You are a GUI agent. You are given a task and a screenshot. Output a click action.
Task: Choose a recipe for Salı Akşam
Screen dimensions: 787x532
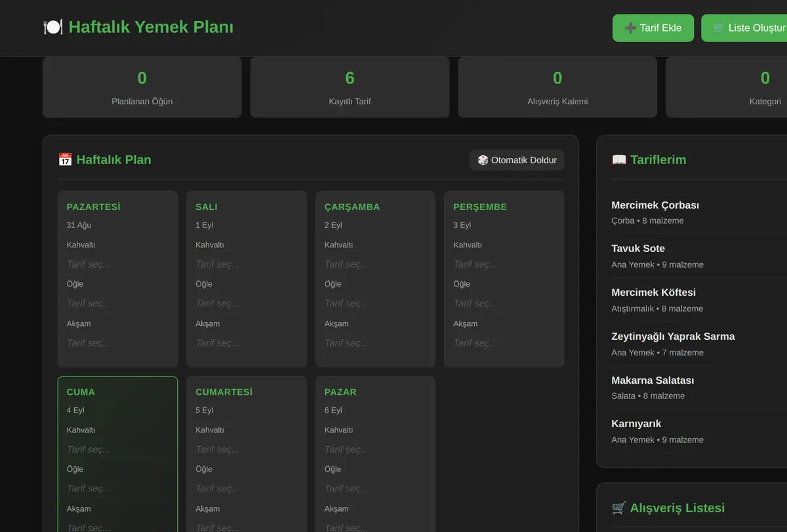247,342
